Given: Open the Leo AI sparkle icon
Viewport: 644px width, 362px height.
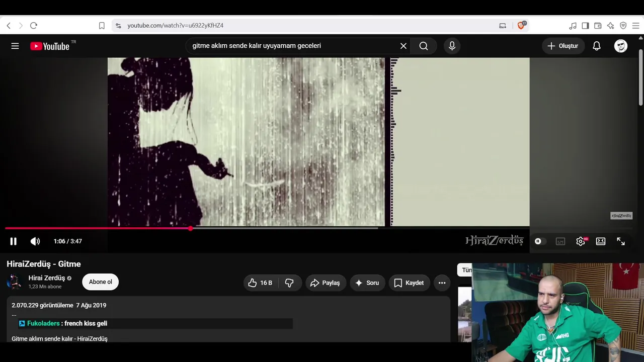Looking at the screenshot, I should pos(610,26).
